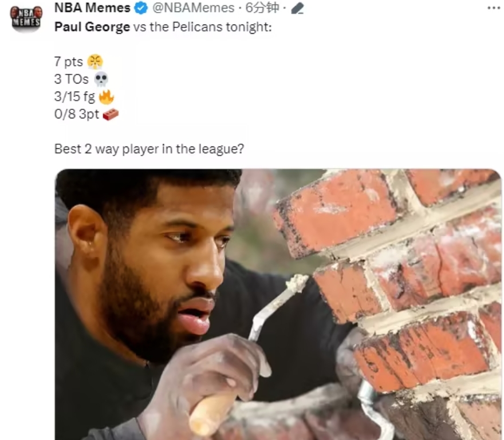Open the three-dot more options menu
Image resolution: width=504 pixels, height=440 pixels.
coord(493,8)
